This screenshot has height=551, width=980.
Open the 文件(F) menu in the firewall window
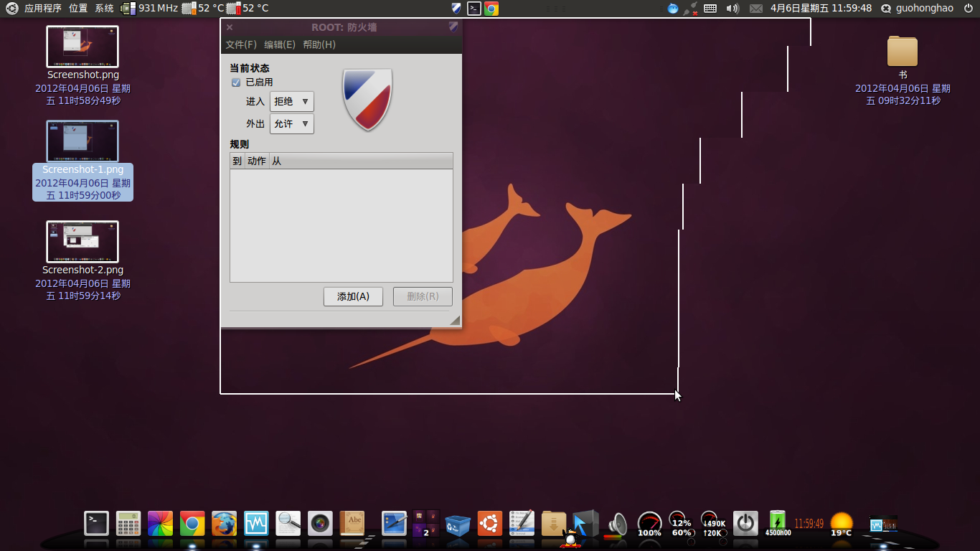[x=241, y=44]
